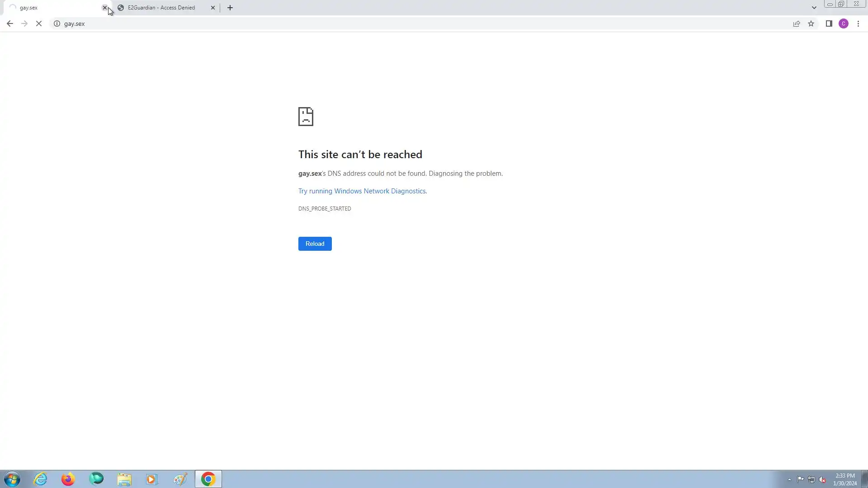Image resolution: width=868 pixels, height=488 pixels.
Task: Click the share this page icon
Action: (796, 23)
